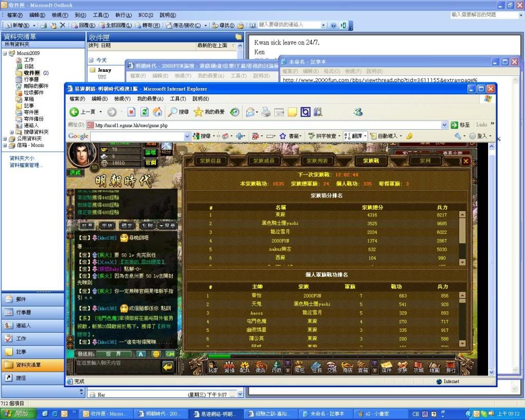The height and width of the screenshot is (420, 525).
Task: Click player avatar portrait in game
Action: click(x=82, y=154)
